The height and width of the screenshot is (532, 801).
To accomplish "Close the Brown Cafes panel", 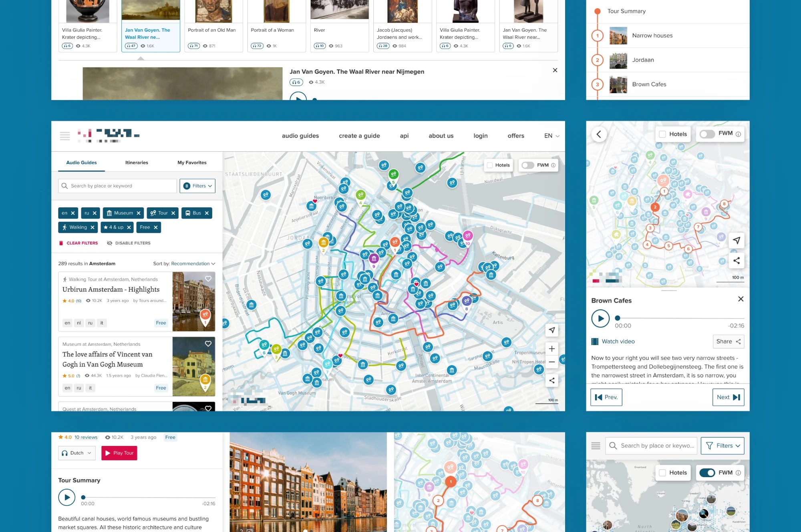I will click(x=741, y=299).
